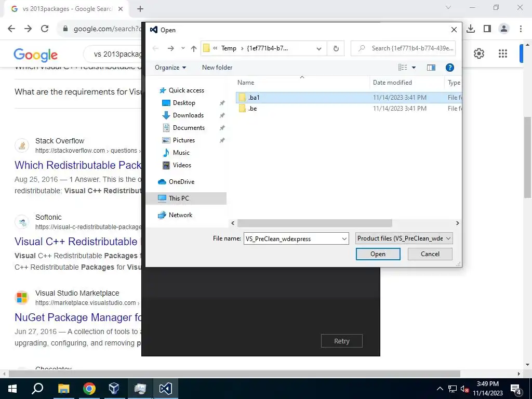Expand the address bar path dropdown
The width and height of the screenshot is (532, 399).
pos(318,48)
